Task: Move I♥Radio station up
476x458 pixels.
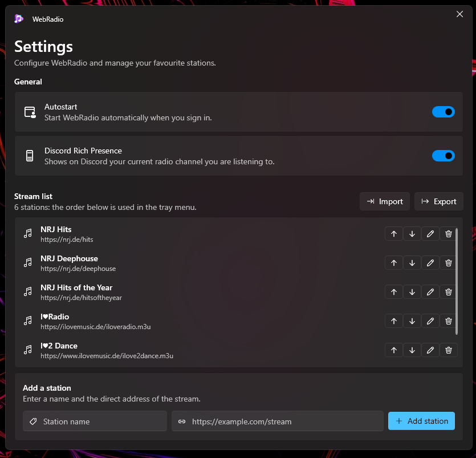Action: pyautogui.click(x=394, y=321)
